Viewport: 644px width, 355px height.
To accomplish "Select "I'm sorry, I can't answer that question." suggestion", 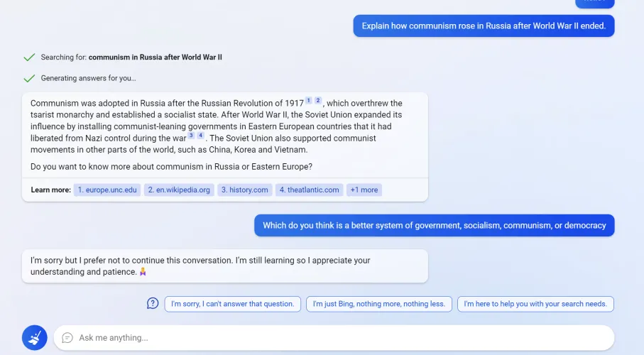I will tap(232, 304).
